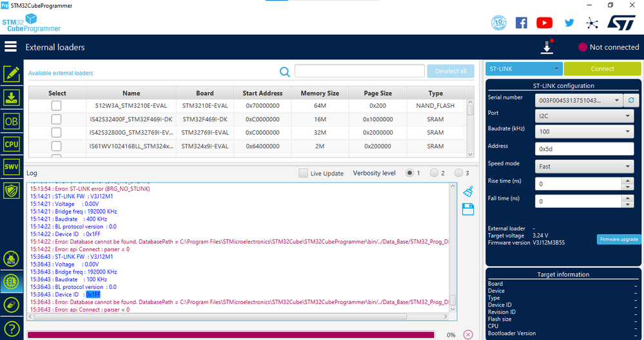The height and width of the screenshot is (340, 644).
Task: Click the green Connect button
Action: click(x=602, y=68)
